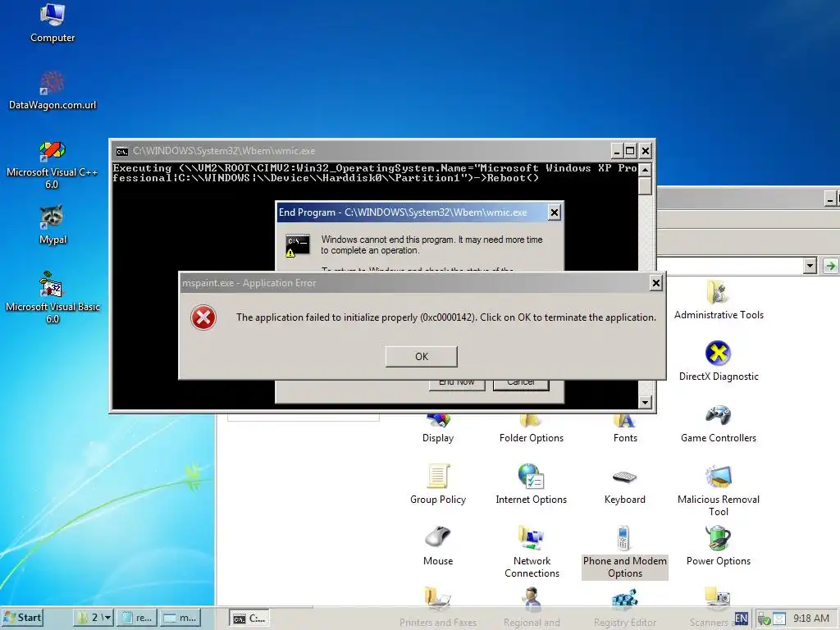This screenshot has width=840, height=630.
Task: Select Phone and Modem Options item
Action: 624,552
